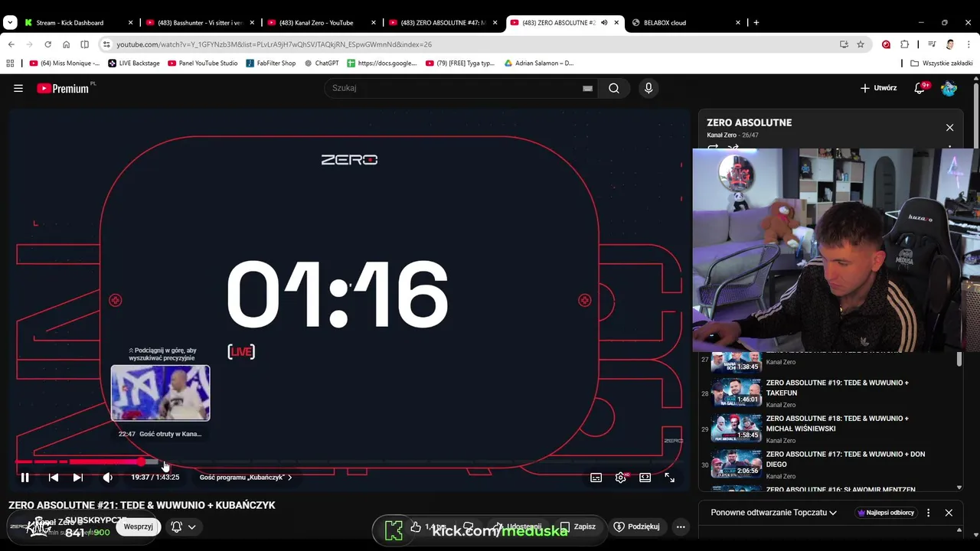Open the Chrome tab search dropdown
This screenshot has width=980, height=551.
coord(10,23)
